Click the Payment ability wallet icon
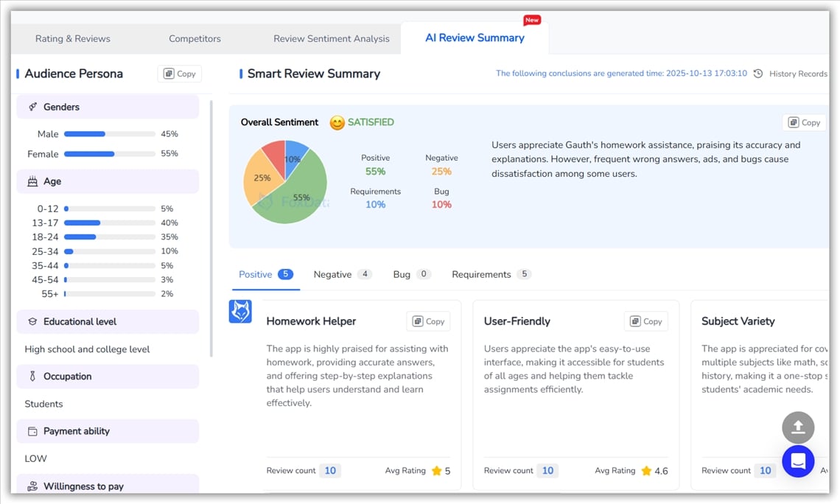This screenshot has height=504, width=840. [32, 432]
